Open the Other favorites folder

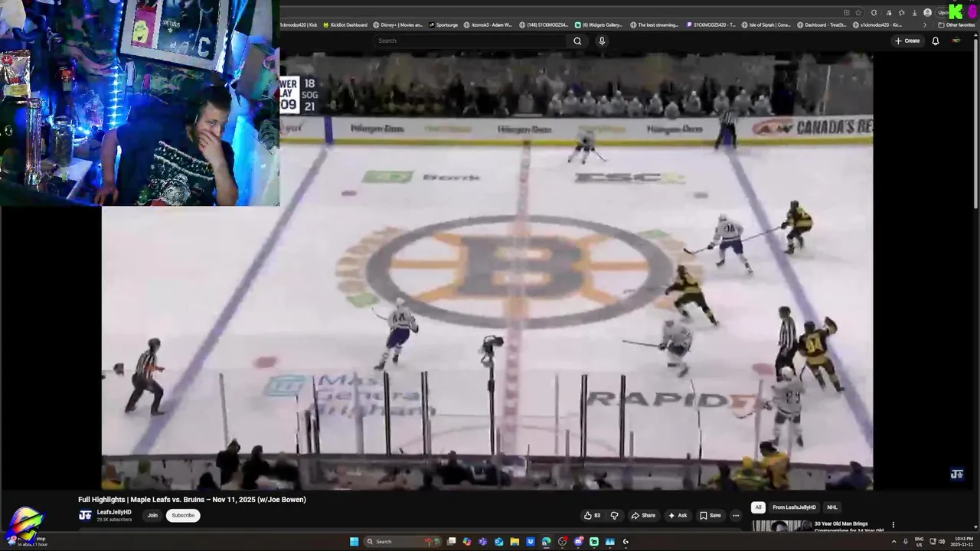pyautogui.click(x=957, y=24)
